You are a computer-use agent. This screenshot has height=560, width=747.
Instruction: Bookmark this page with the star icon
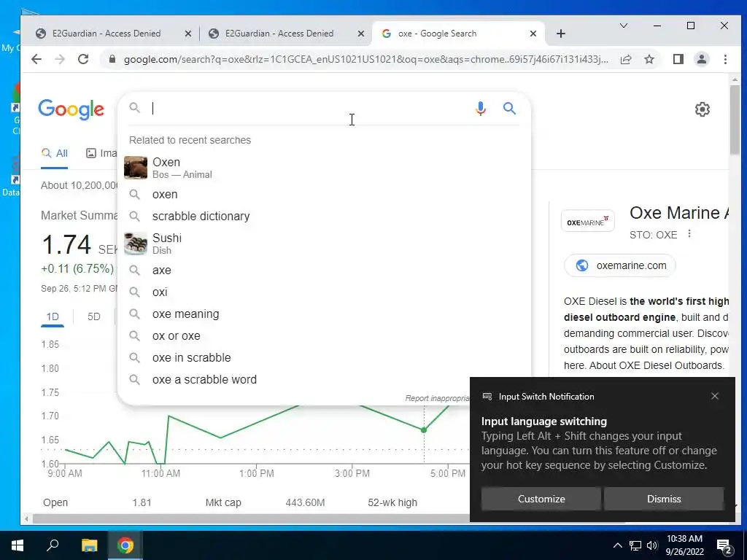(x=649, y=59)
